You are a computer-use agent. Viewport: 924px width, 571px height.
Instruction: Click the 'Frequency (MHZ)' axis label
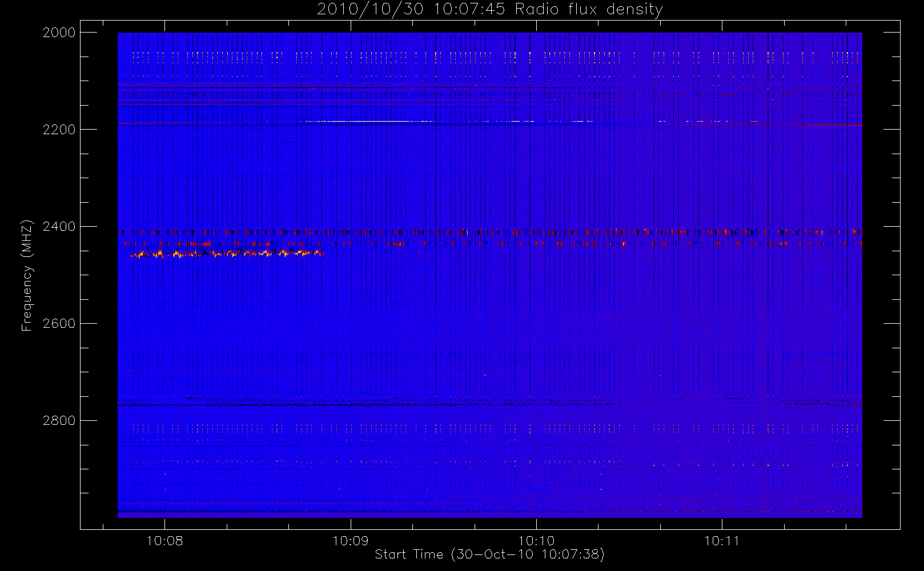[x=26, y=275]
